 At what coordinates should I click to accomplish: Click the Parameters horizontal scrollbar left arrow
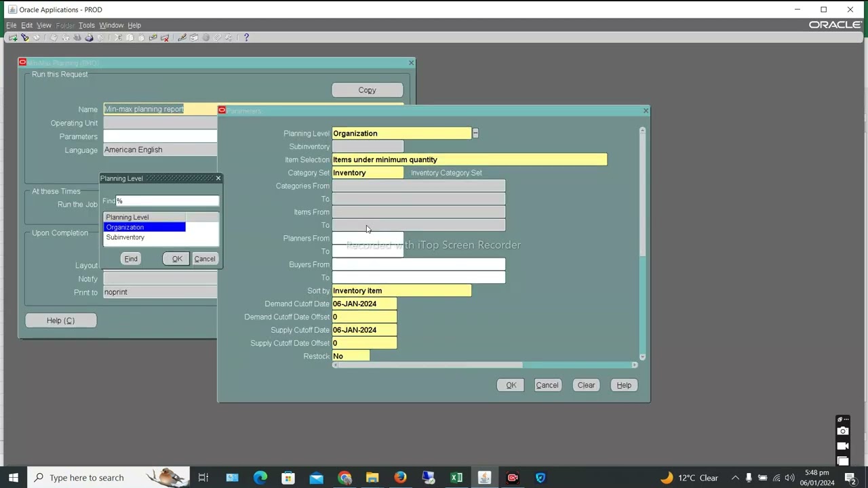[x=335, y=365]
